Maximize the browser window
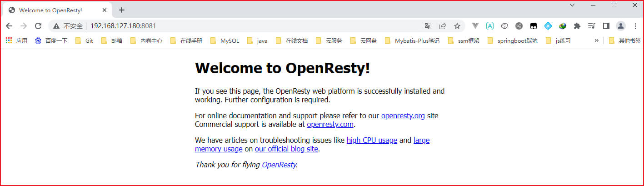Viewport: 644px width, 186px height. pyautogui.click(x=614, y=5)
